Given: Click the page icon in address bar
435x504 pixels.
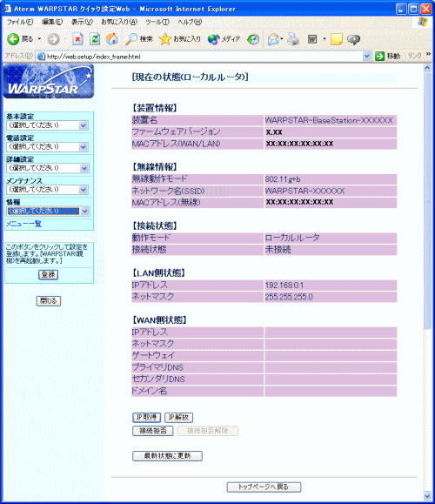Looking at the screenshot, I should [41, 57].
